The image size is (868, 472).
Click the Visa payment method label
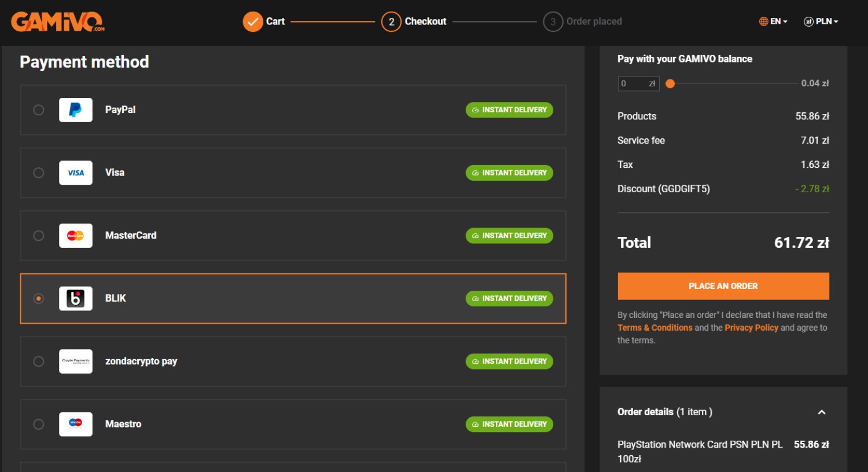(115, 173)
